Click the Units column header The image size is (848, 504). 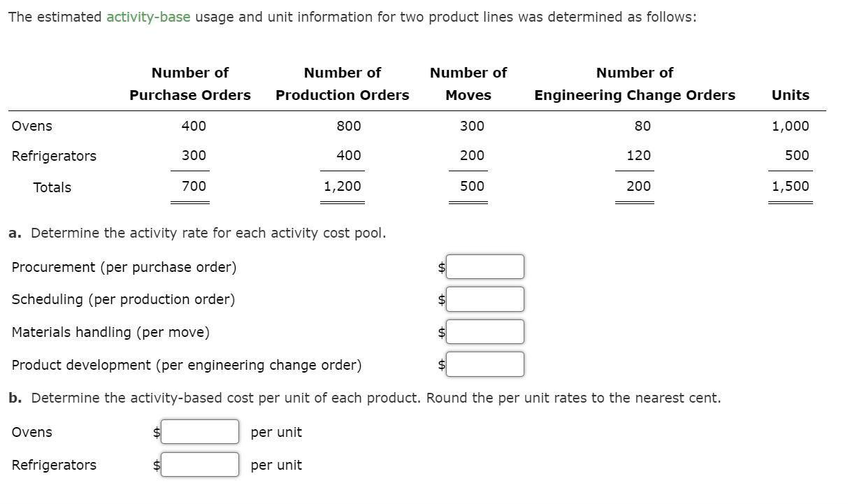[789, 94]
